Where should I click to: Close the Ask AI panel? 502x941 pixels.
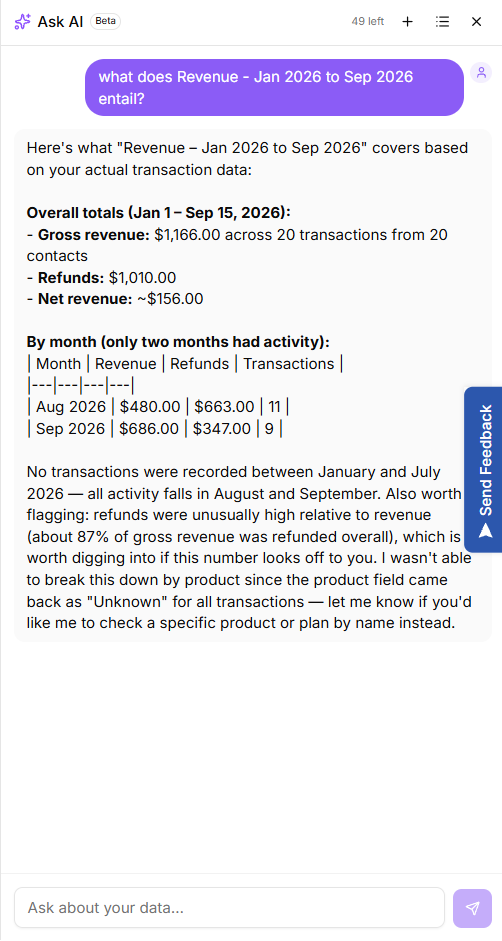pos(476,22)
